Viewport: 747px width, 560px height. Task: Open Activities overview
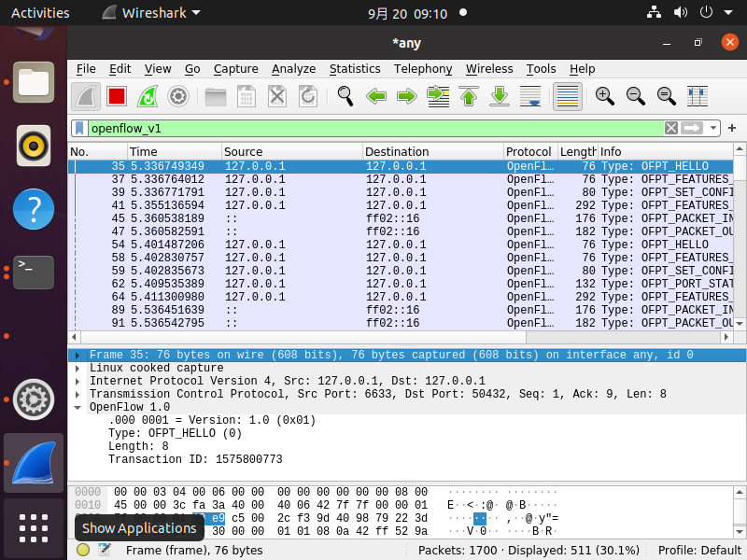(x=40, y=13)
